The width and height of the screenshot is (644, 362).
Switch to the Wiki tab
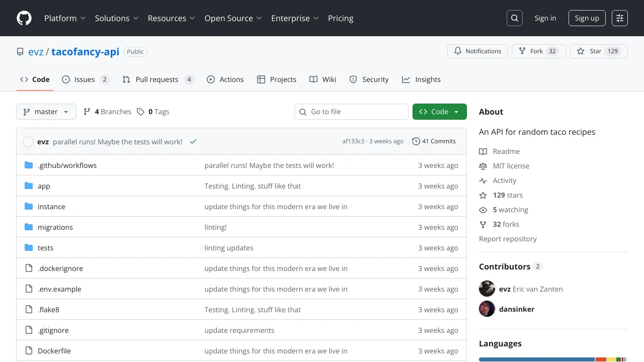pyautogui.click(x=323, y=79)
